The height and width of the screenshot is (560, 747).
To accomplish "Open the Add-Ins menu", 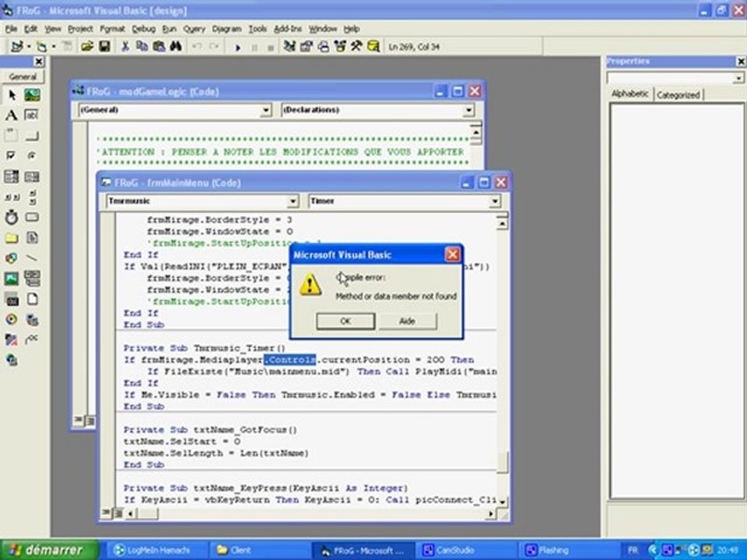I will coord(288,29).
